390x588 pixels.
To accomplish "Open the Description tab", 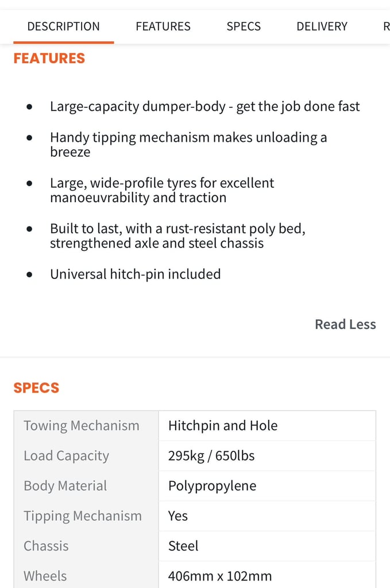I will (63, 26).
